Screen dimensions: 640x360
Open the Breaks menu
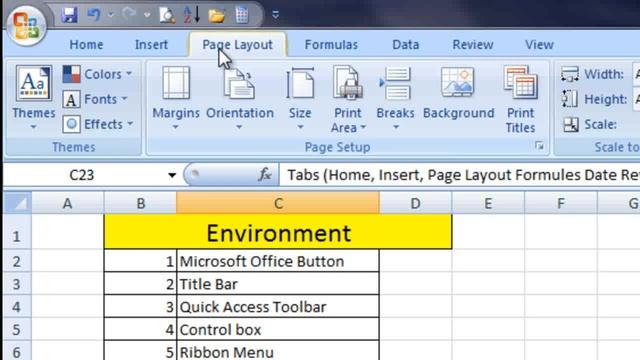pos(395,98)
